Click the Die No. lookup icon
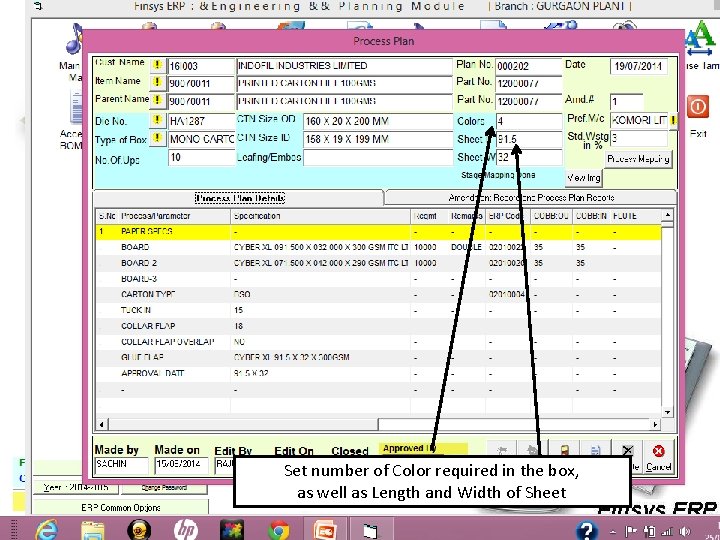This screenshot has width=720, height=540. (158, 120)
